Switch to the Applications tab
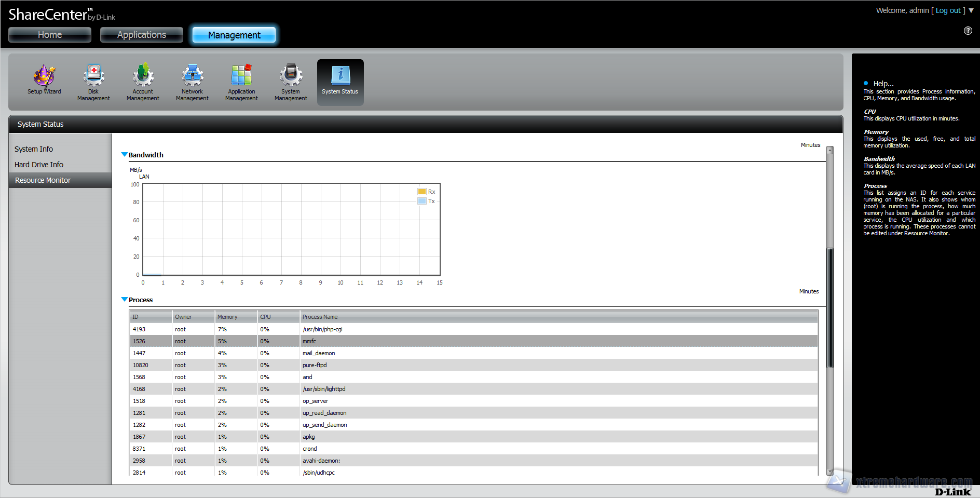The width and height of the screenshot is (980, 498). pos(142,35)
